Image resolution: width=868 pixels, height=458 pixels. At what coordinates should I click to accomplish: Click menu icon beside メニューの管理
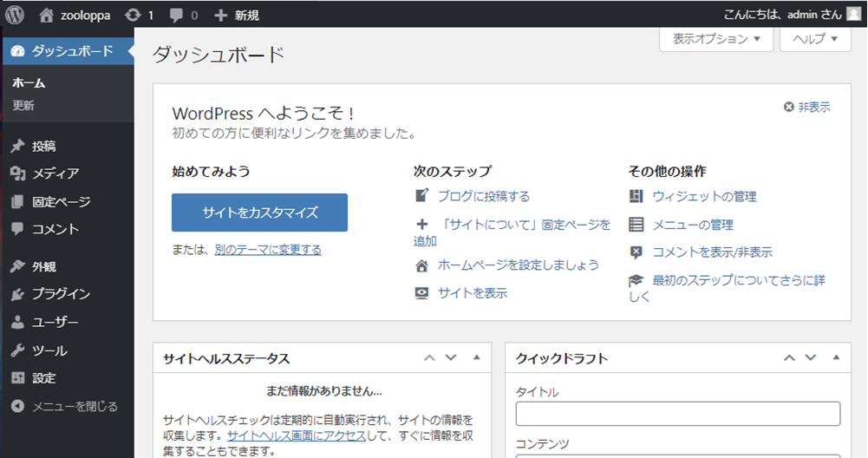(x=636, y=225)
